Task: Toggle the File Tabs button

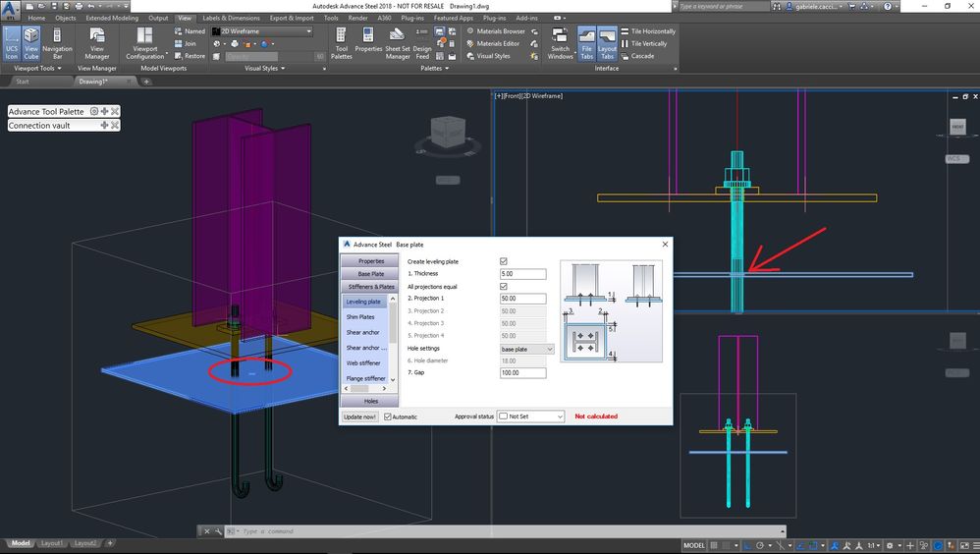Action: point(586,43)
